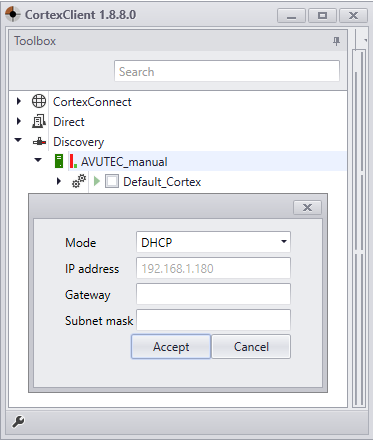Collapse the Discovery tree node
The width and height of the screenshot is (373, 440).
point(18,140)
